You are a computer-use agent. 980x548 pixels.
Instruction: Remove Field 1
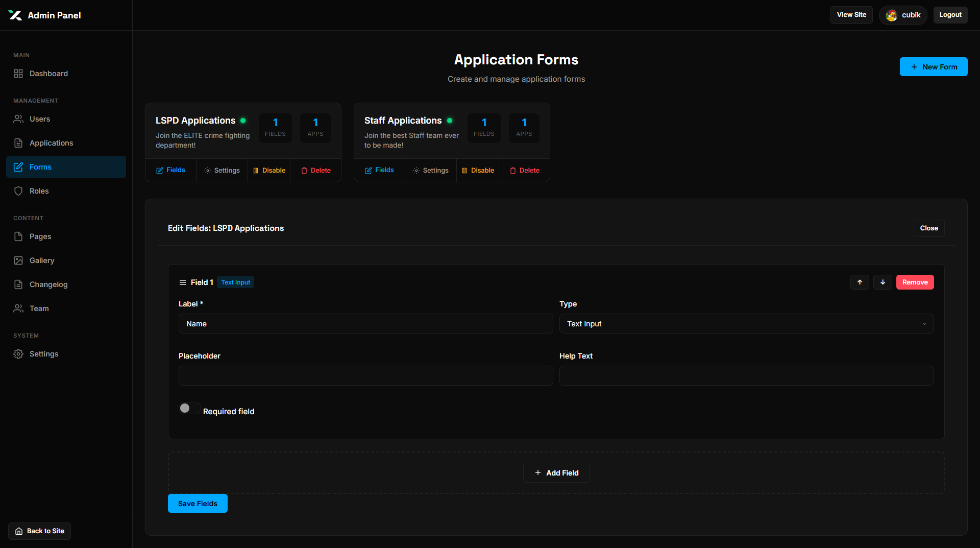(915, 282)
